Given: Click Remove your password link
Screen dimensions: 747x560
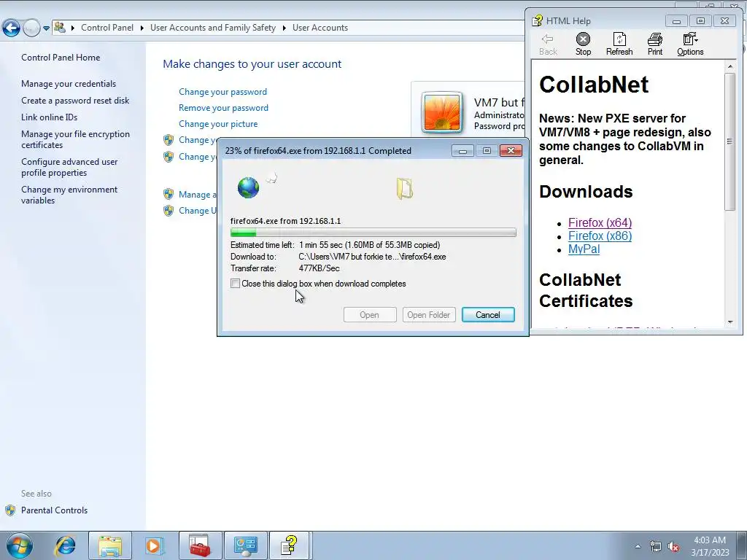Looking at the screenshot, I should pyautogui.click(x=223, y=108).
